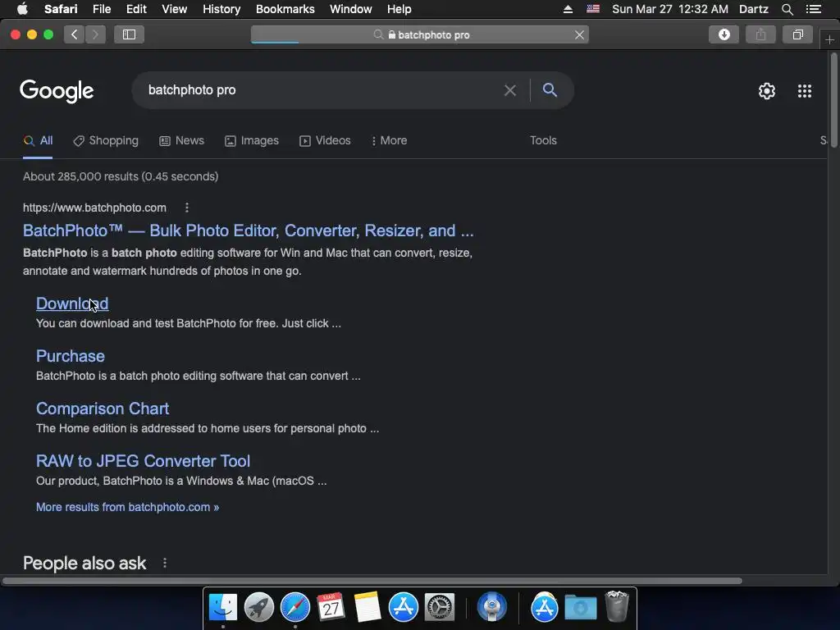840x630 pixels.
Task: Expand the More search categories dropdown
Action: click(x=389, y=140)
